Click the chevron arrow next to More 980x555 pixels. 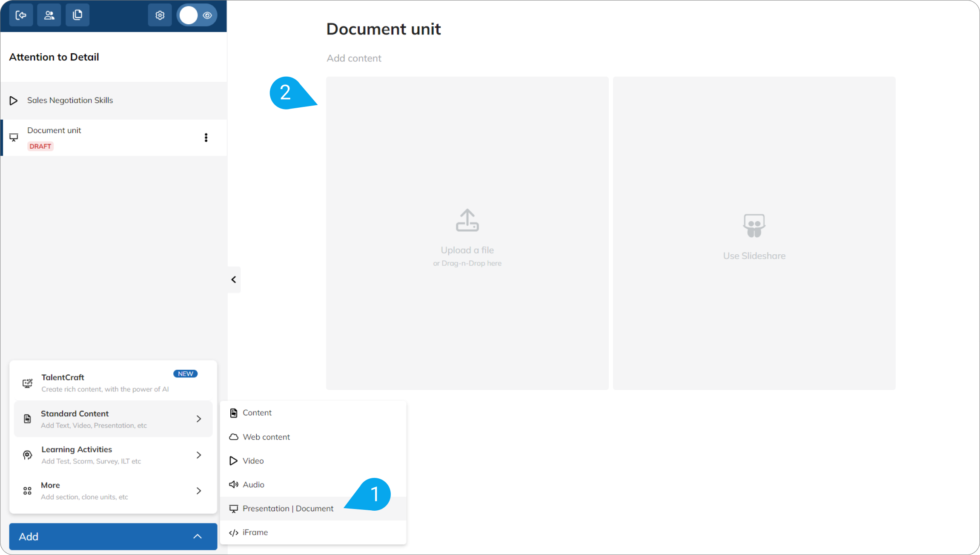coord(199,491)
